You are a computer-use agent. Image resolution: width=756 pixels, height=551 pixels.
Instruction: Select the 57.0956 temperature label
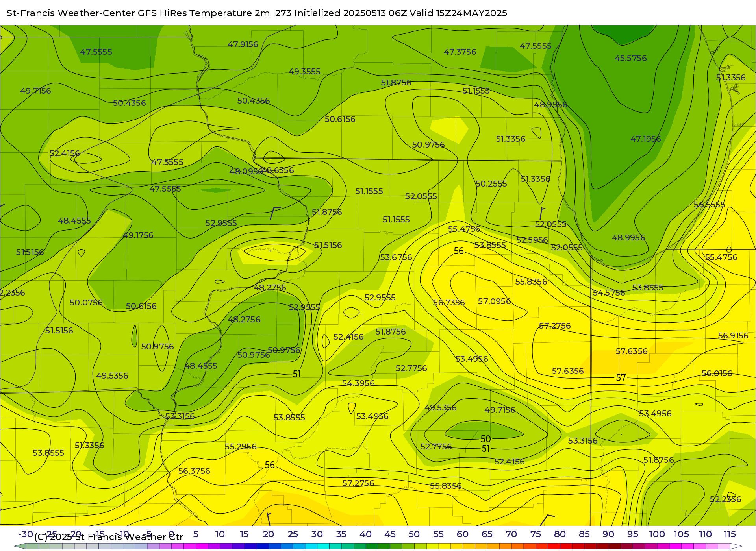click(x=494, y=301)
